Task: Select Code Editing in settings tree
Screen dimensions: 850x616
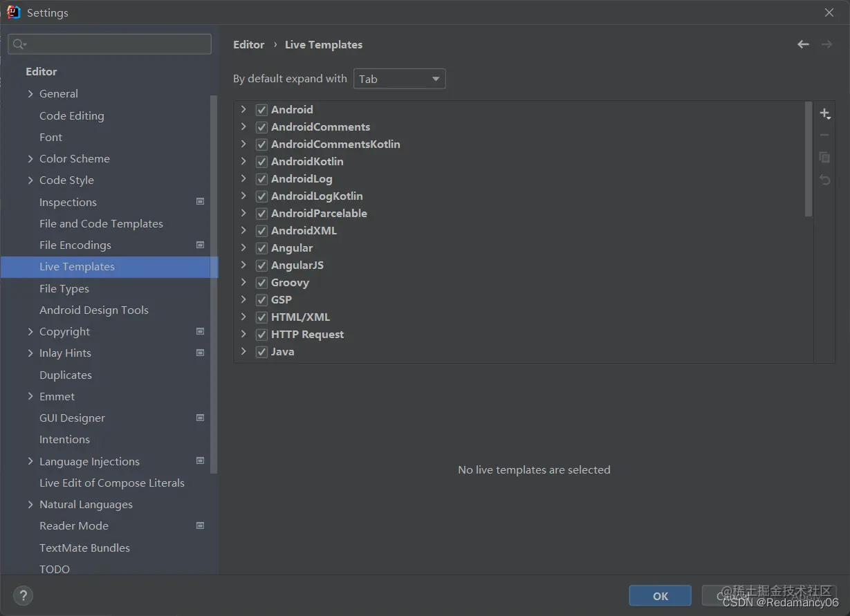Action: (x=72, y=115)
